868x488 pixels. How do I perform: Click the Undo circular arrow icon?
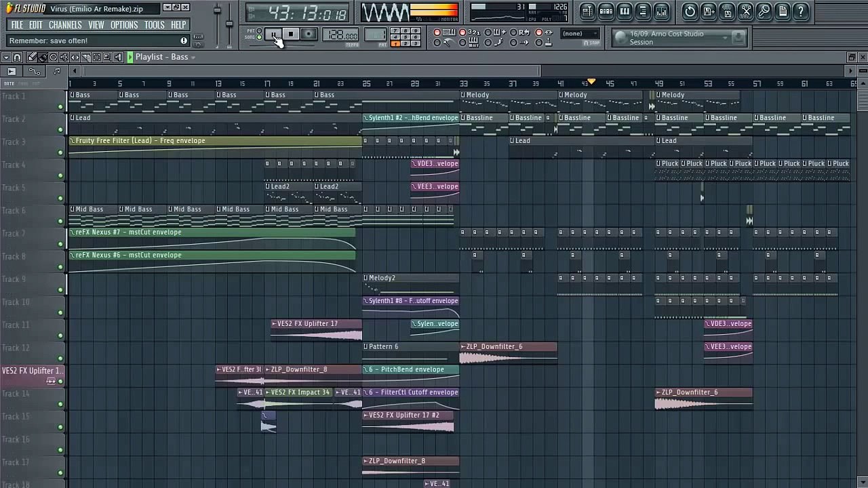[690, 12]
